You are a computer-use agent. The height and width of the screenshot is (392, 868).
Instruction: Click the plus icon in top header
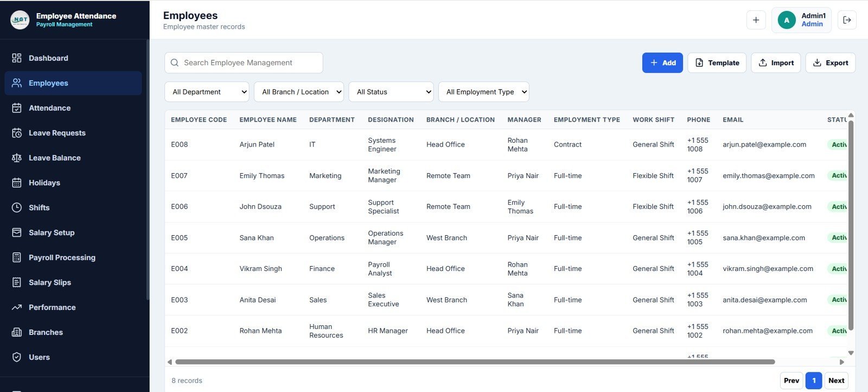coord(756,20)
